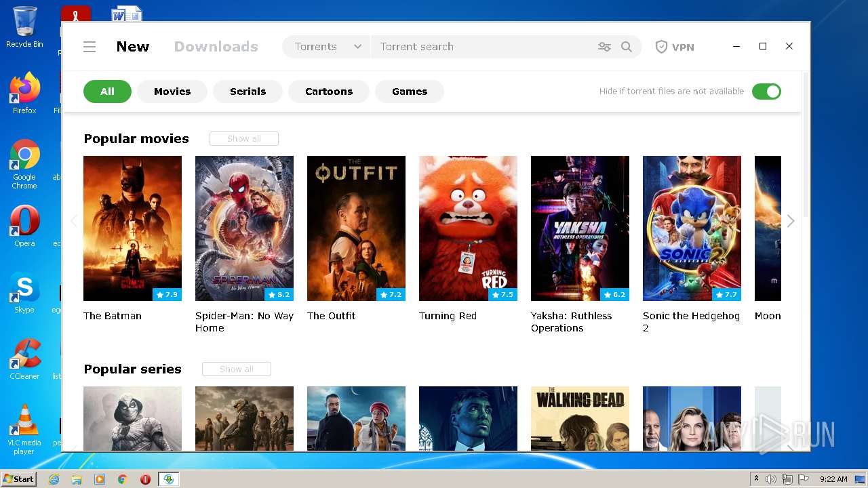
Task: Open Windows Media Player in taskbar
Action: point(100,479)
